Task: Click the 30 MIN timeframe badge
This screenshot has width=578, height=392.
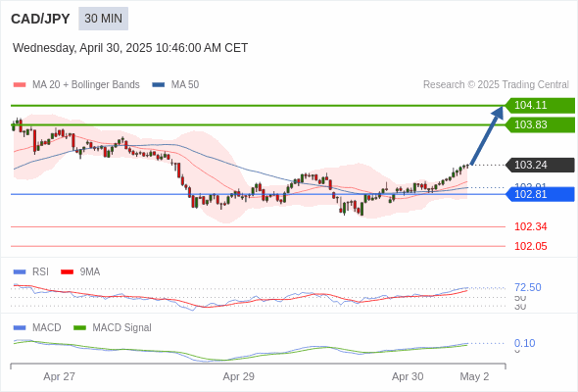Action: pyautogui.click(x=103, y=19)
